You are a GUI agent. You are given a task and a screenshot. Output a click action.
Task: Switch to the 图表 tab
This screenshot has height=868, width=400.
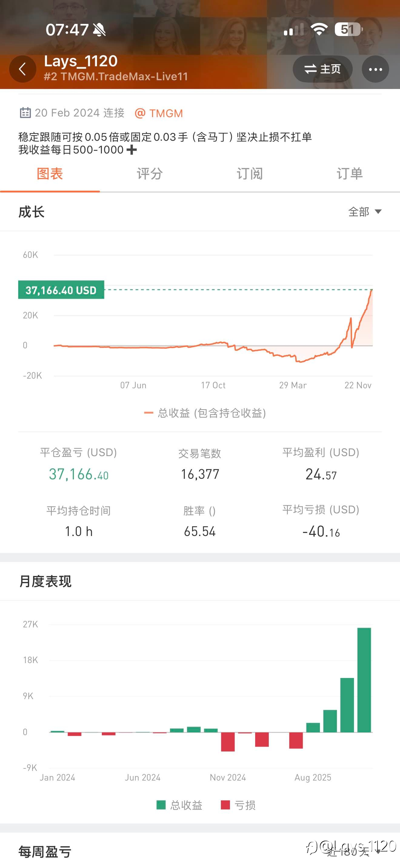tap(50, 174)
